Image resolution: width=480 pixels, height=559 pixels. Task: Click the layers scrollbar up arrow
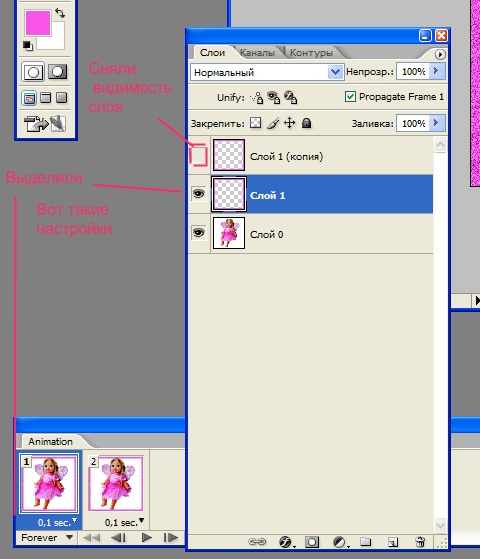(440, 145)
